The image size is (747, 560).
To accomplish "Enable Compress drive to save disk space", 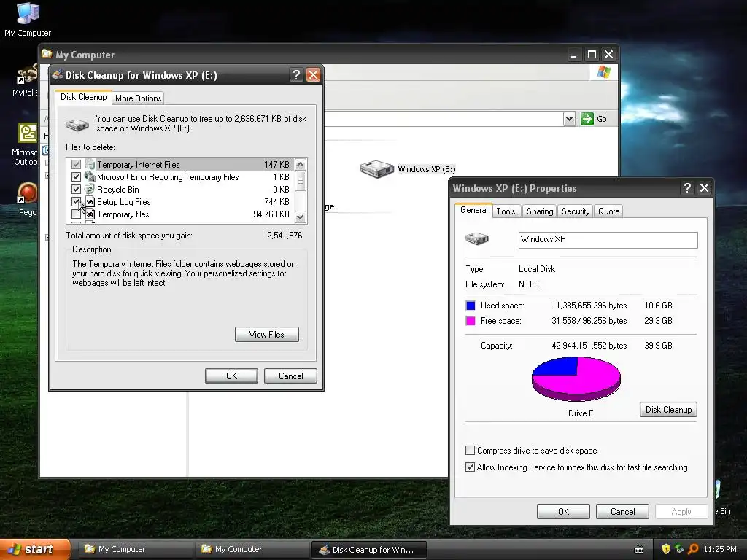I will coord(471,450).
